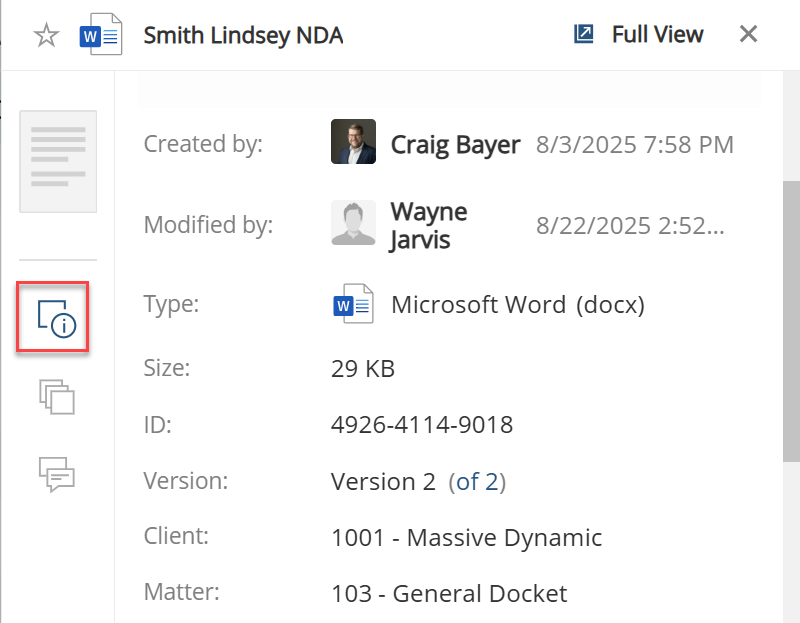Image resolution: width=800 pixels, height=623 pixels.
Task: Click the Word icon next to Type
Action: click(x=353, y=305)
